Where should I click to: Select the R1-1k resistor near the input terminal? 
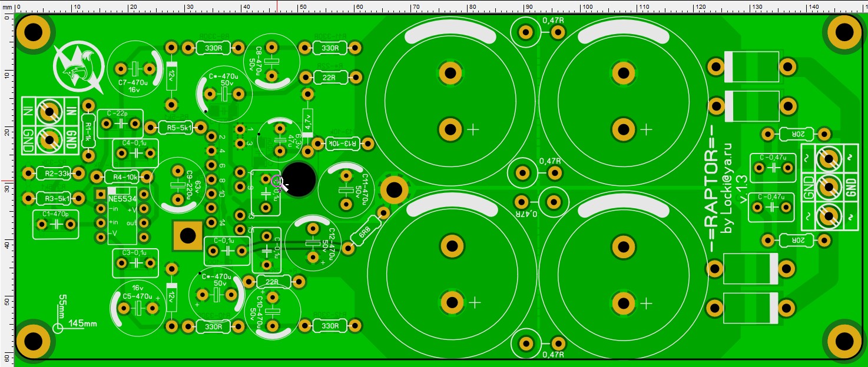(88, 131)
